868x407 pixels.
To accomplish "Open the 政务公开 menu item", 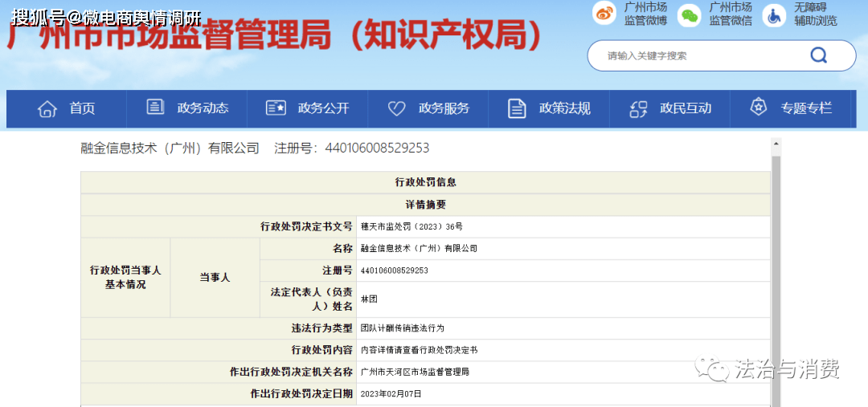I will coord(323,108).
